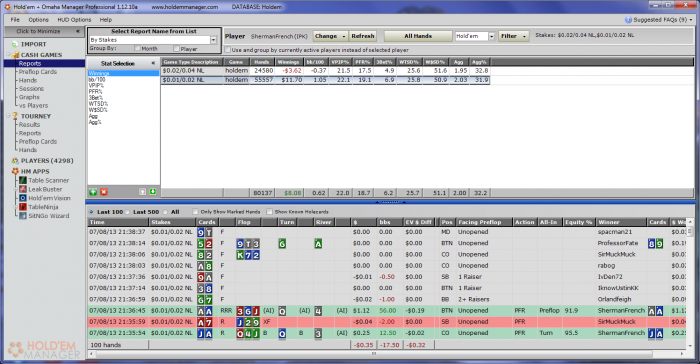Click green add stat plus icon

pyautogui.click(x=93, y=192)
